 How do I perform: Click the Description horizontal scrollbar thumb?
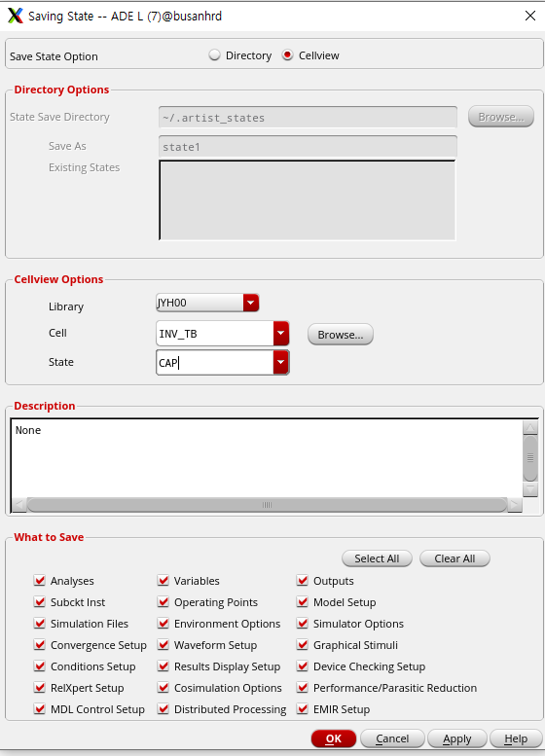[267, 505]
